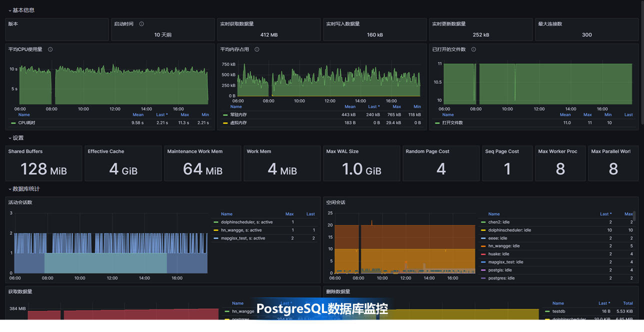The width and height of the screenshot is (644, 332).
Task: Open the info icon next to 平均CPU使用量
Action: 50,49
